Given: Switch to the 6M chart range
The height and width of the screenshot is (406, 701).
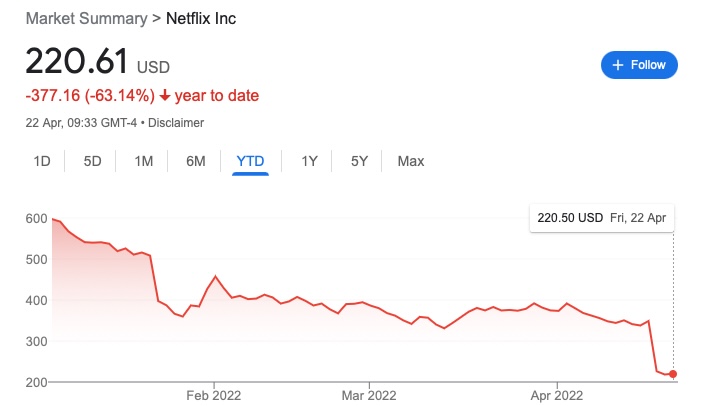Looking at the screenshot, I should (x=196, y=161).
